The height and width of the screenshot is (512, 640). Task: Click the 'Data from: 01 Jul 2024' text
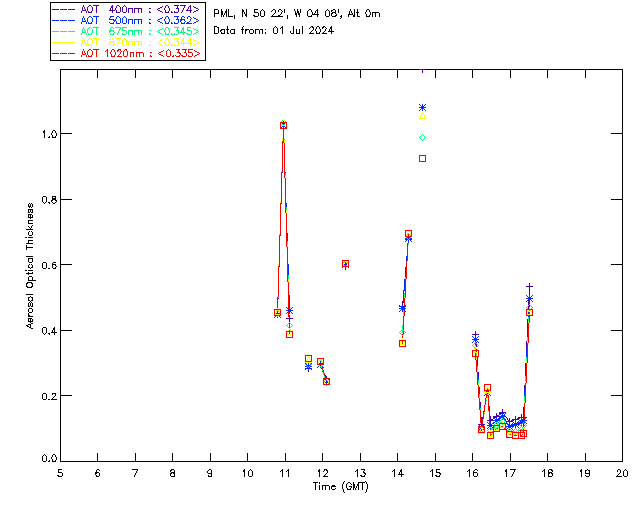click(273, 31)
